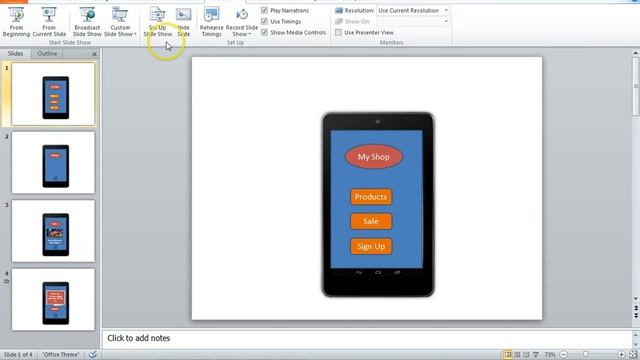This screenshot has width=640, height=360.
Task: Switch to Normal view icon
Action: 508,355
